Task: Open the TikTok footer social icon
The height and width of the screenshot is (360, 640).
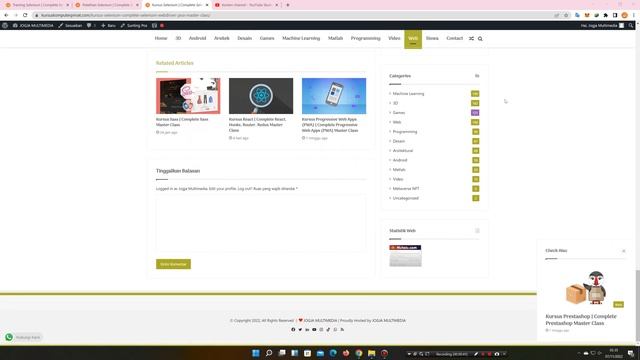Action: pos(328,329)
